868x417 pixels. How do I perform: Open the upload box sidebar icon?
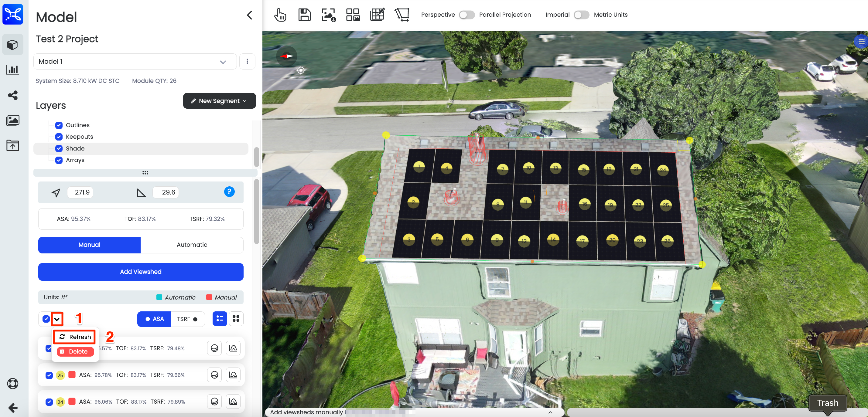pyautogui.click(x=12, y=145)
